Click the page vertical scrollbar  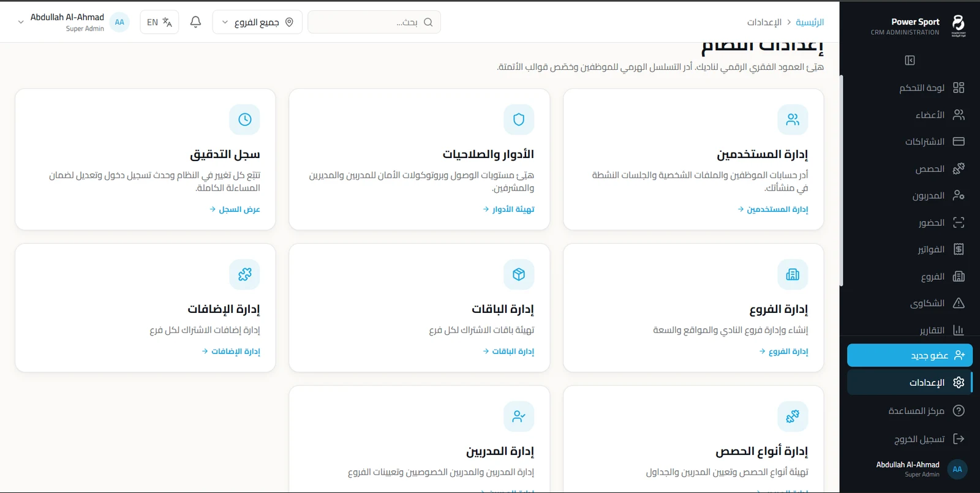(x=842, y=181)
